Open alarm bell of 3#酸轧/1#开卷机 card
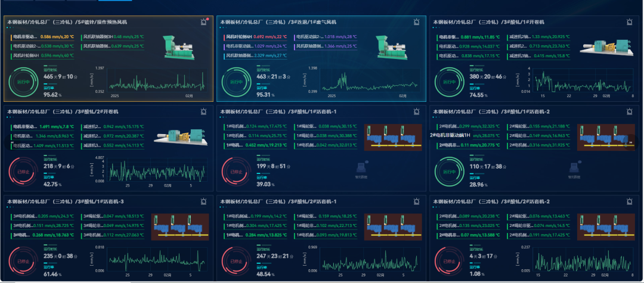Screen dimensions: 644x283 (x=629, y=22)
